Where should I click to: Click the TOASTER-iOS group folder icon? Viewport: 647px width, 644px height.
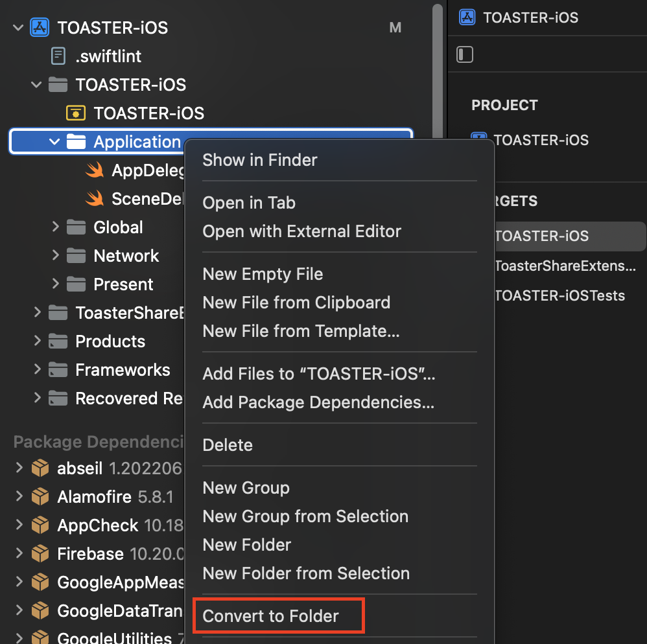58,84
